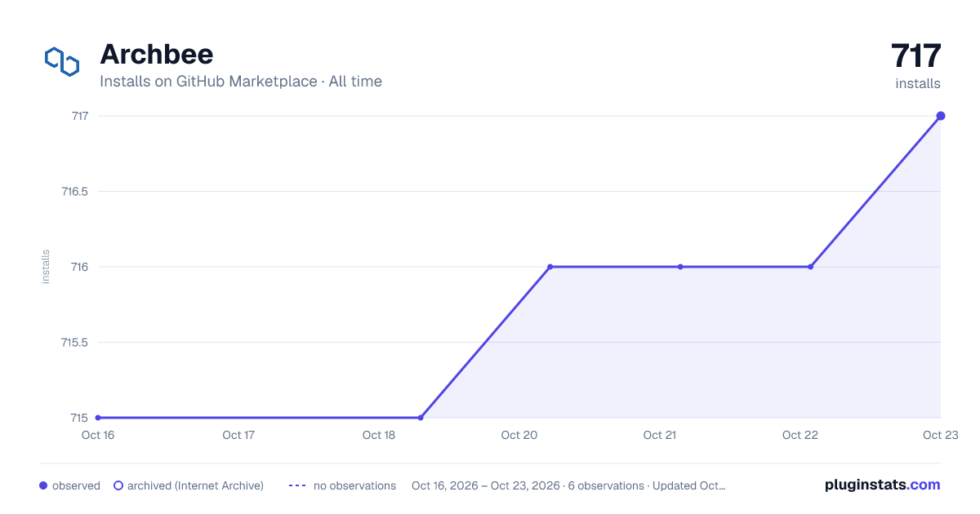Select the Oct 21 data point at 716
The image size is (980, 514).
coord(680,267)
